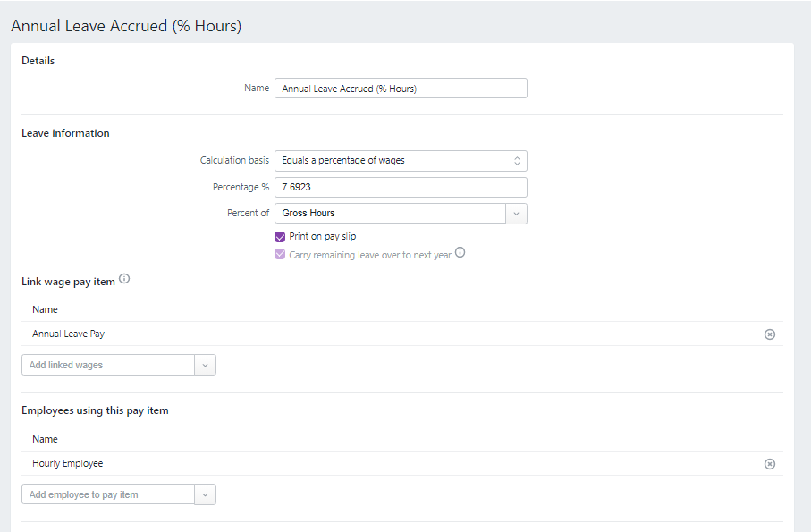Click the Percentage % input field
Screen dimensions: 811x532
401,187
